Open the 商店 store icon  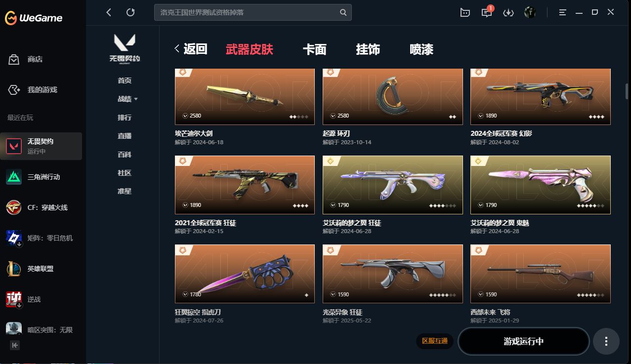coord(14,59)
